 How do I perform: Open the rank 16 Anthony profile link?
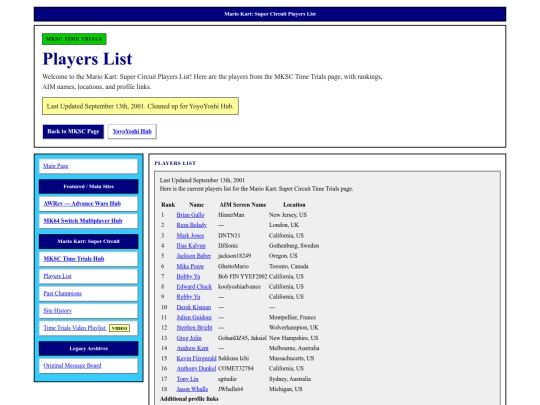coord(196,368)
